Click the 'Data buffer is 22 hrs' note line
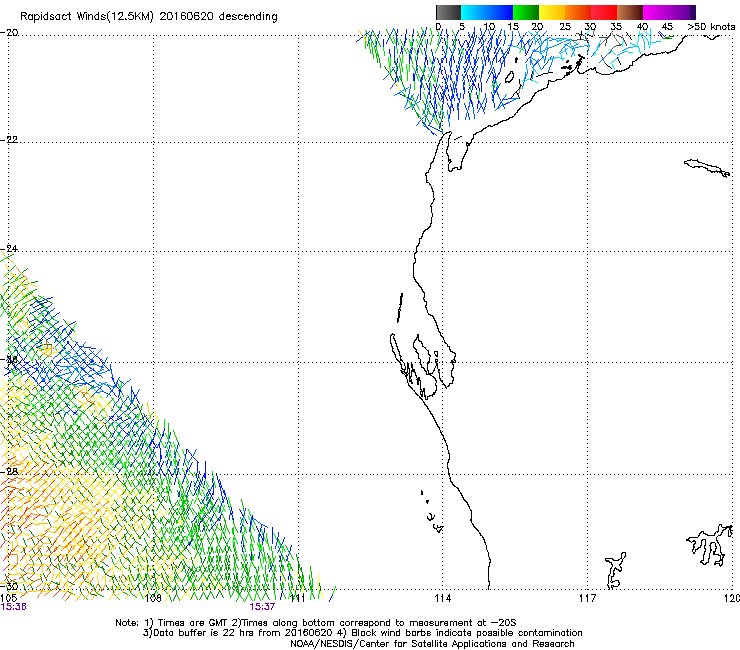 [x=362, y=633]
